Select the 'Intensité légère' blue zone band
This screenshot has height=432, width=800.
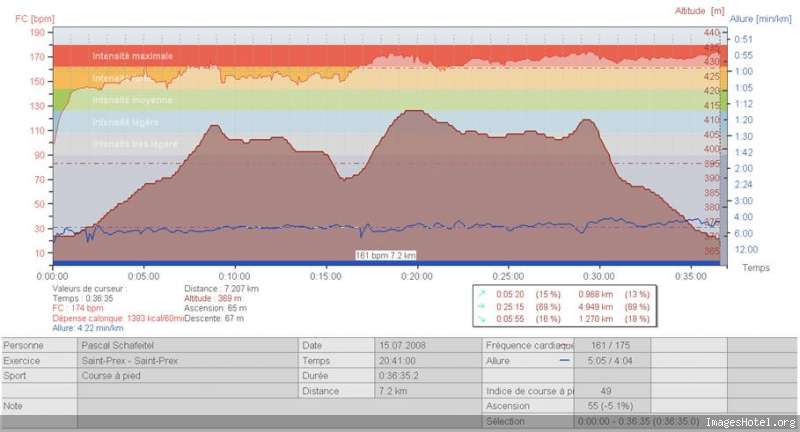[386, 122]
